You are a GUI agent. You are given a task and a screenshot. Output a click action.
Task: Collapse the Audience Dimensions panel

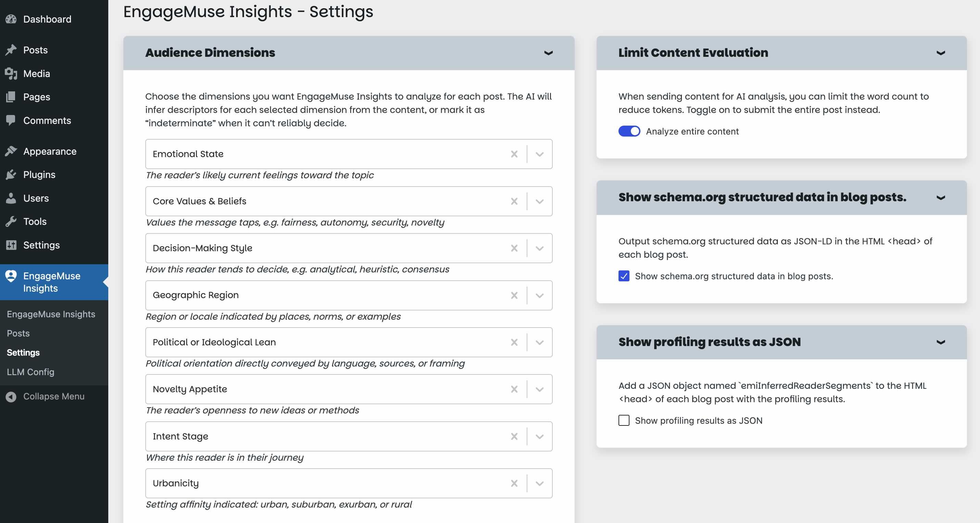click(548, 53)
